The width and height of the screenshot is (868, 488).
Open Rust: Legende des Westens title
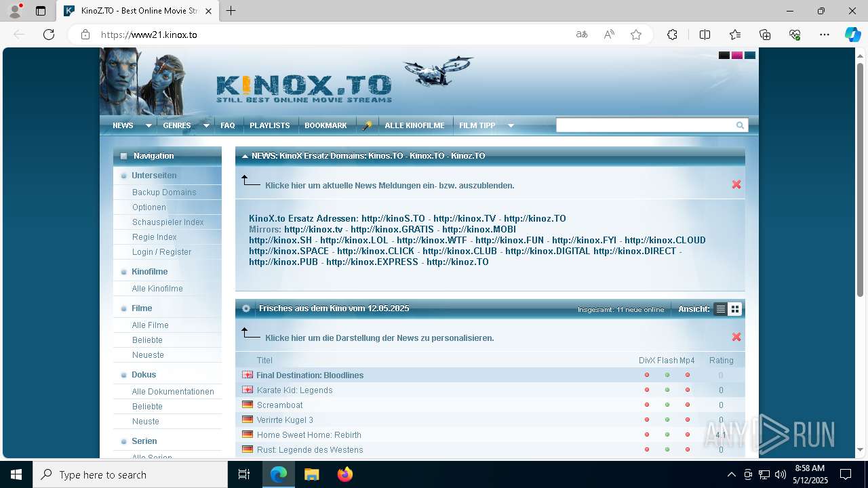pos(310,450)
